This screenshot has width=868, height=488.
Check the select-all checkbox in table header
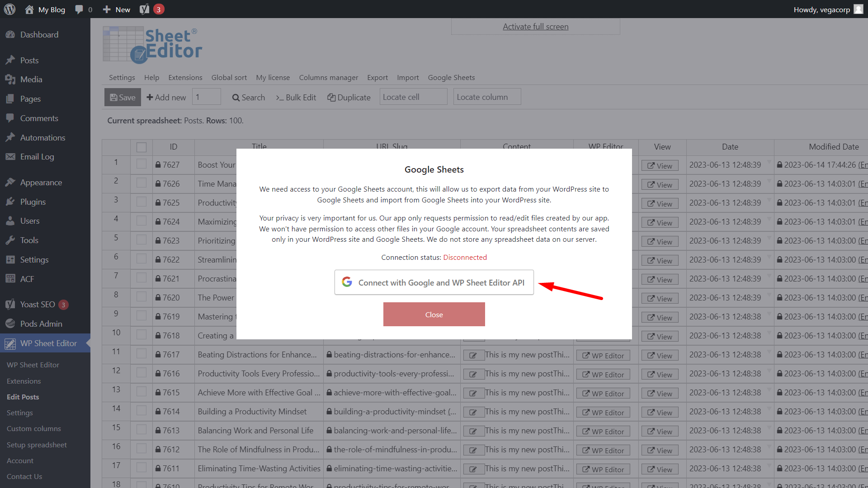tap(142, 147)
